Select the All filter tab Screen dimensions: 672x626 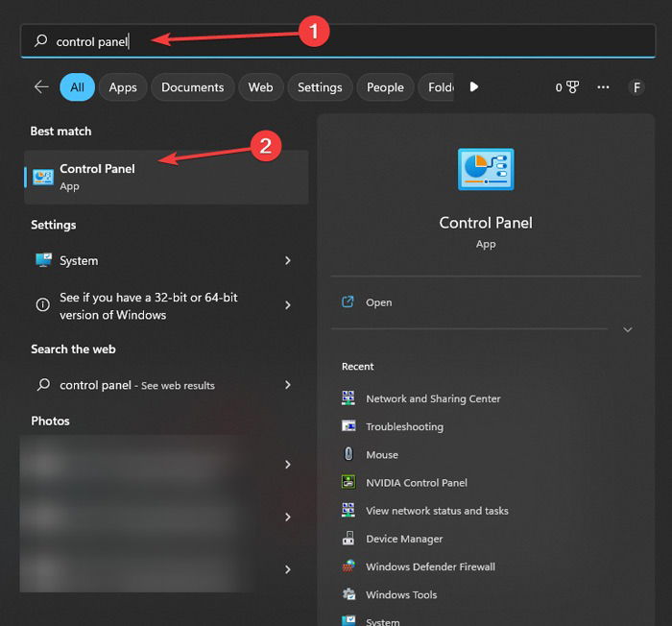click(x=77, y=87)
